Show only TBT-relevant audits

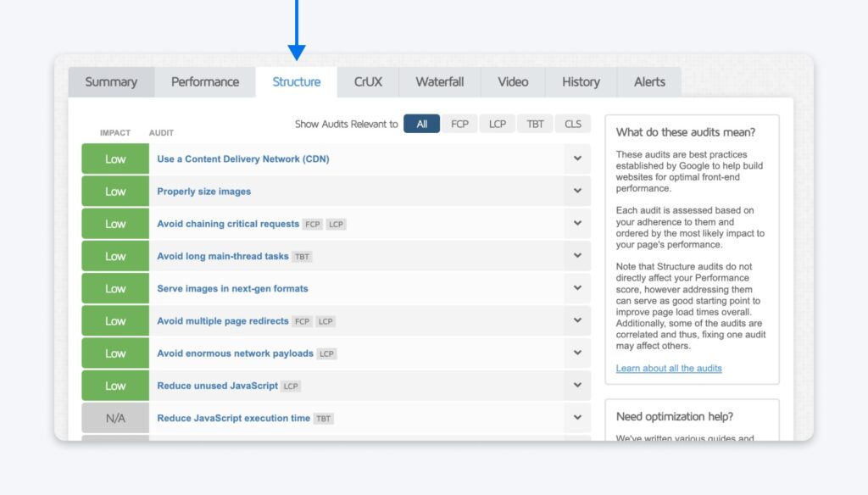(x=535, y=124)
